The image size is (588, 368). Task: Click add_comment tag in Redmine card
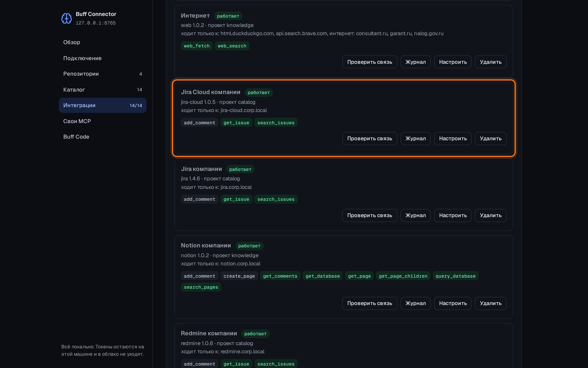[199, 364]
